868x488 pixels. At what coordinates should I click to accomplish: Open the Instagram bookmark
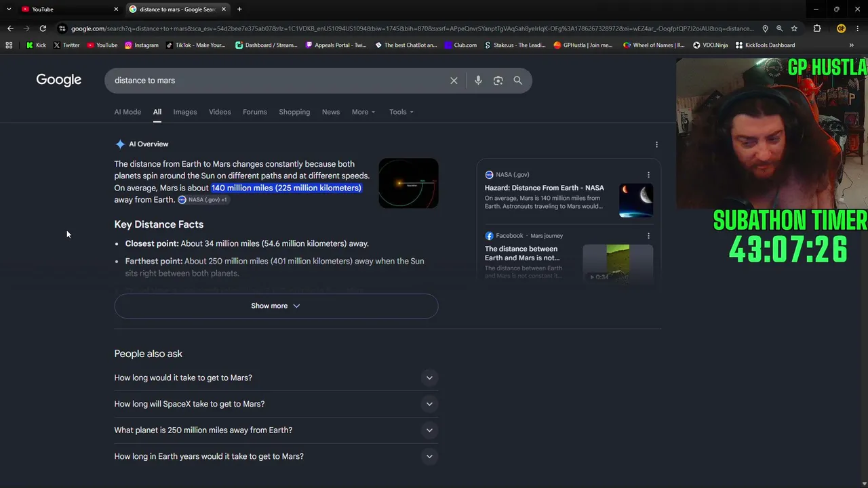pos(142,45)
